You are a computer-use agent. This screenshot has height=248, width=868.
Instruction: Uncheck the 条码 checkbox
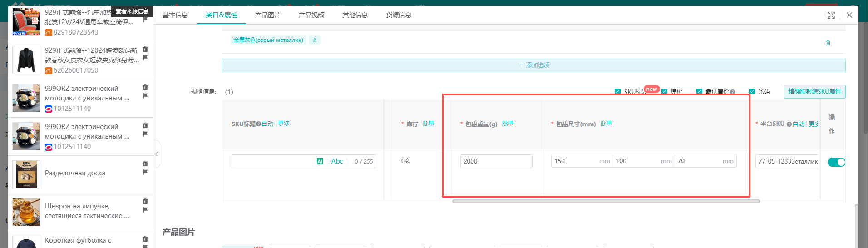[752, 91]
